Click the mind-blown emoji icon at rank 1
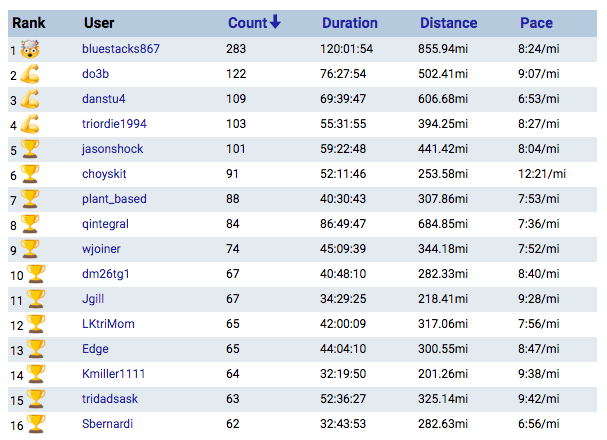 (x=29, y=48)
